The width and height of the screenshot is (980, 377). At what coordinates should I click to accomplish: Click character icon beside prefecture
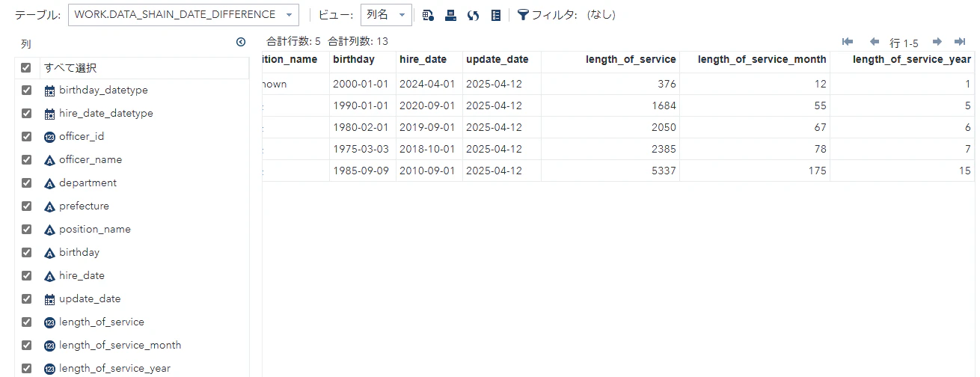coord(50,206)
